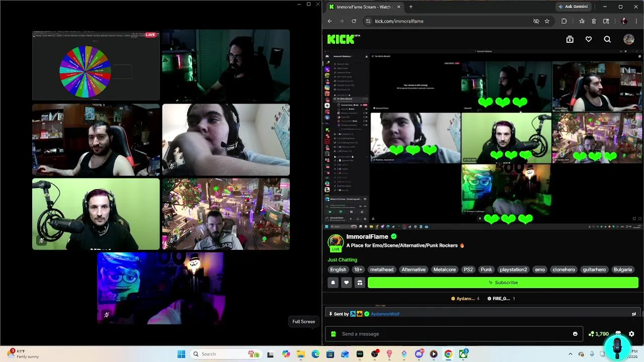Click the trash can extension icon

point(594,21)
